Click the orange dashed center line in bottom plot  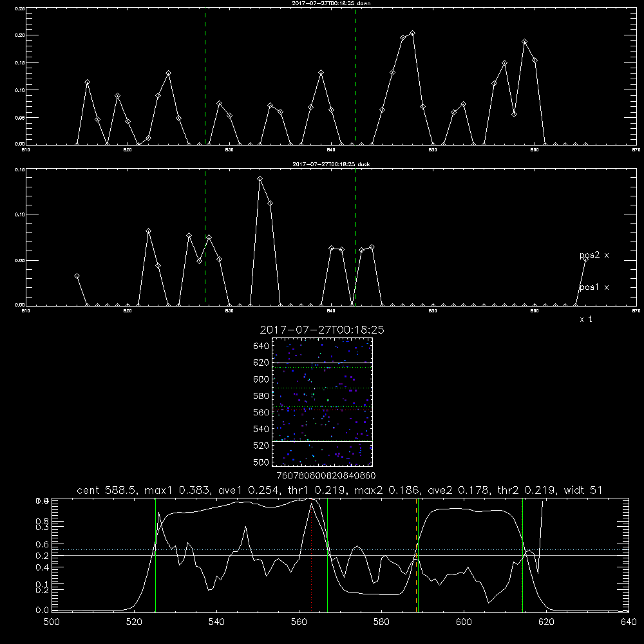click(416, 555)
